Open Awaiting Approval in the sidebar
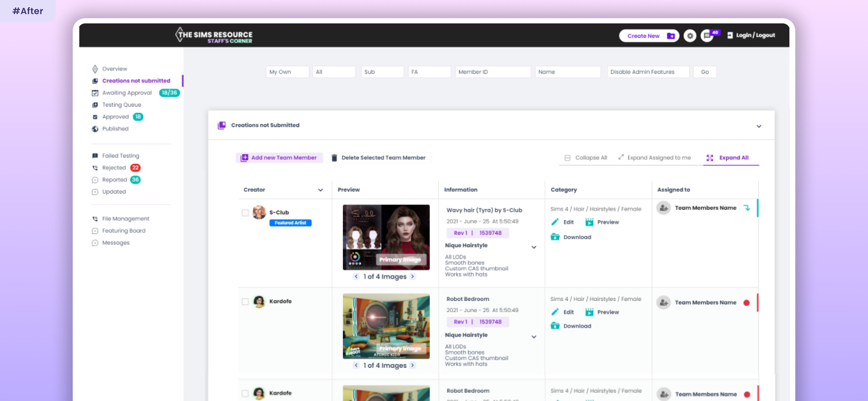 127,93
